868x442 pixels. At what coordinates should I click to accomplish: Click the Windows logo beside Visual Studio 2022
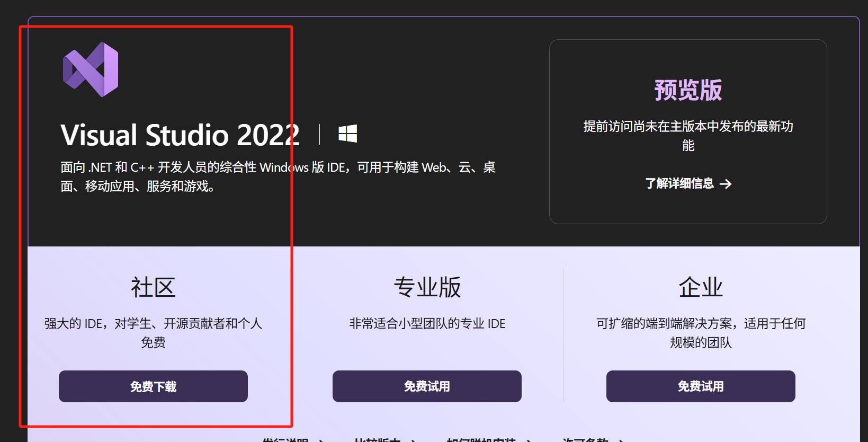348,134
